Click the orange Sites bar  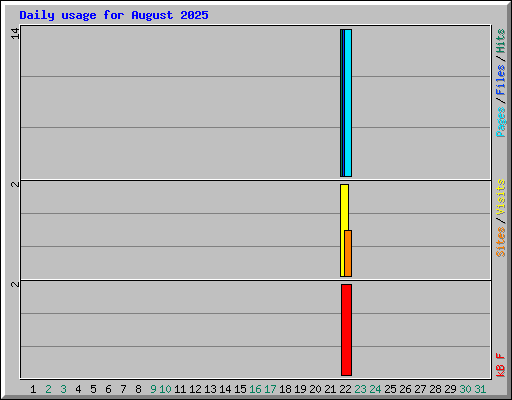[348, 253]
